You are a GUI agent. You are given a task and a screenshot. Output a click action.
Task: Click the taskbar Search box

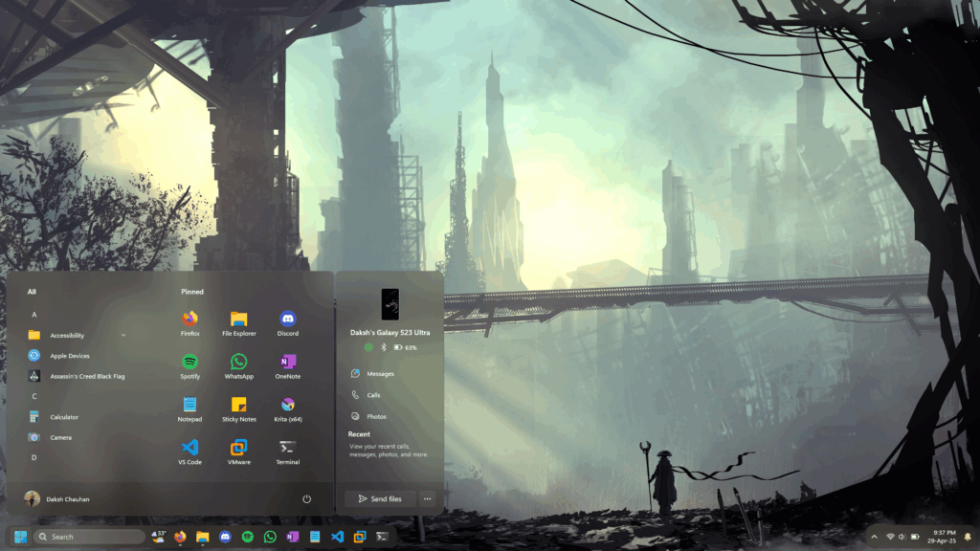point(89,537)
